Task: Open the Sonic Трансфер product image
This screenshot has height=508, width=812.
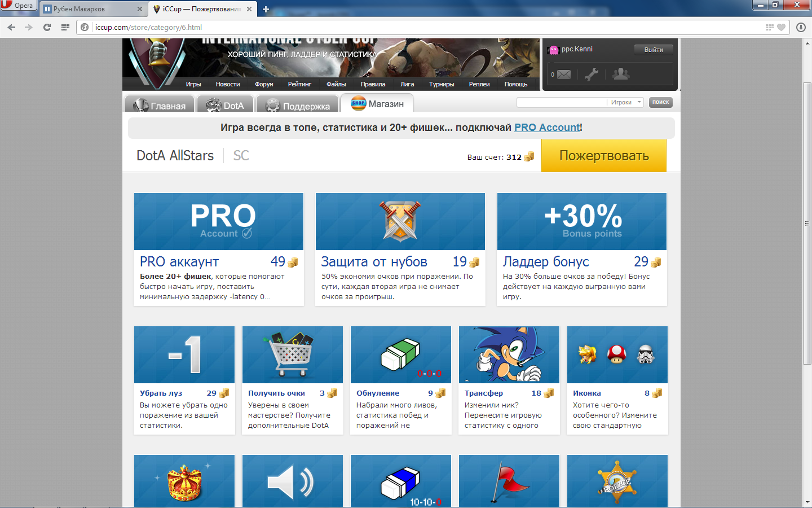Action: tap(509, 354)
